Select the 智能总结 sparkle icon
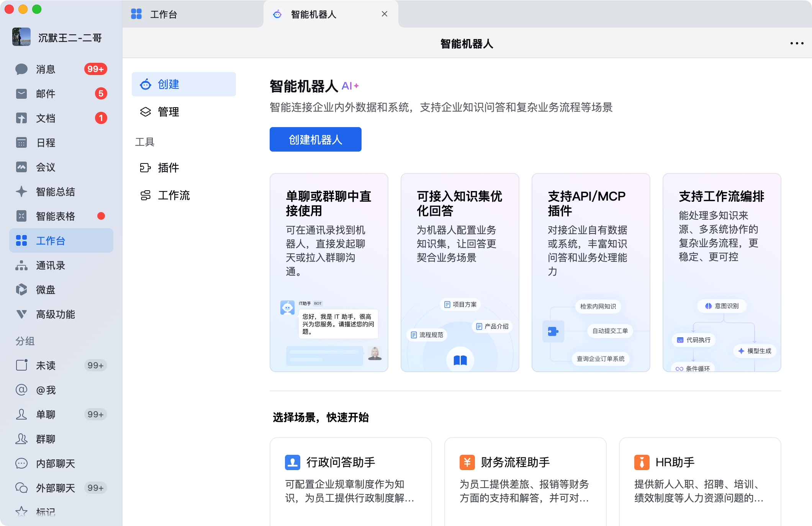This screenshot has width=812, height=526. click(x=21, y=192)
